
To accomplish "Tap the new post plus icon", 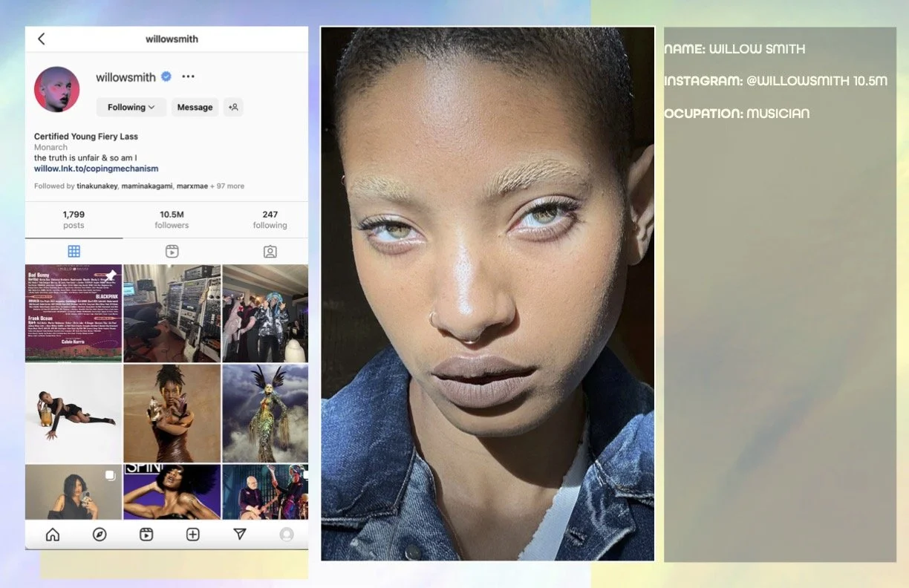I will [x=193, y=535].
